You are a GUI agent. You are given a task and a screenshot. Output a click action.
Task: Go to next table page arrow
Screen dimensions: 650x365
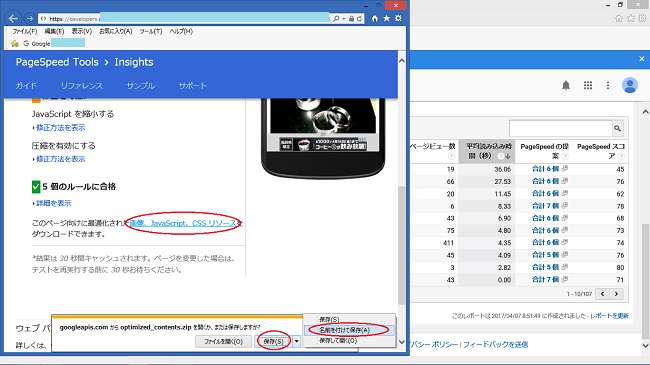click(616, 294)
